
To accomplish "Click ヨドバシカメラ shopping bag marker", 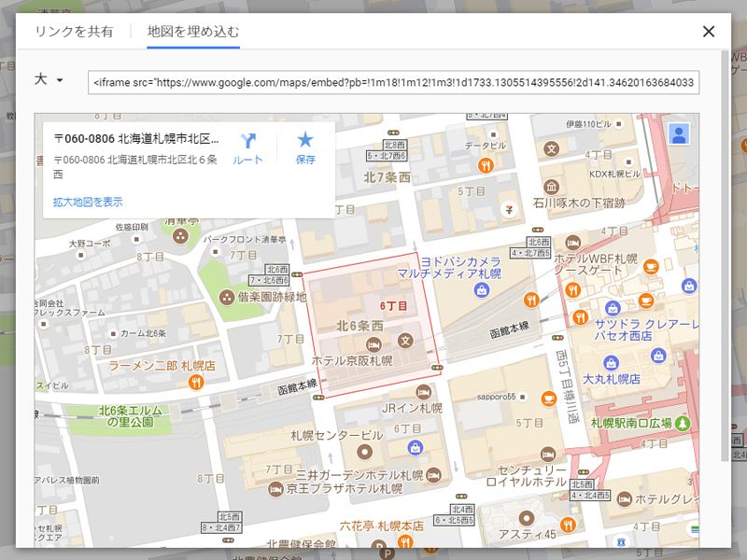I will [482, 289].
